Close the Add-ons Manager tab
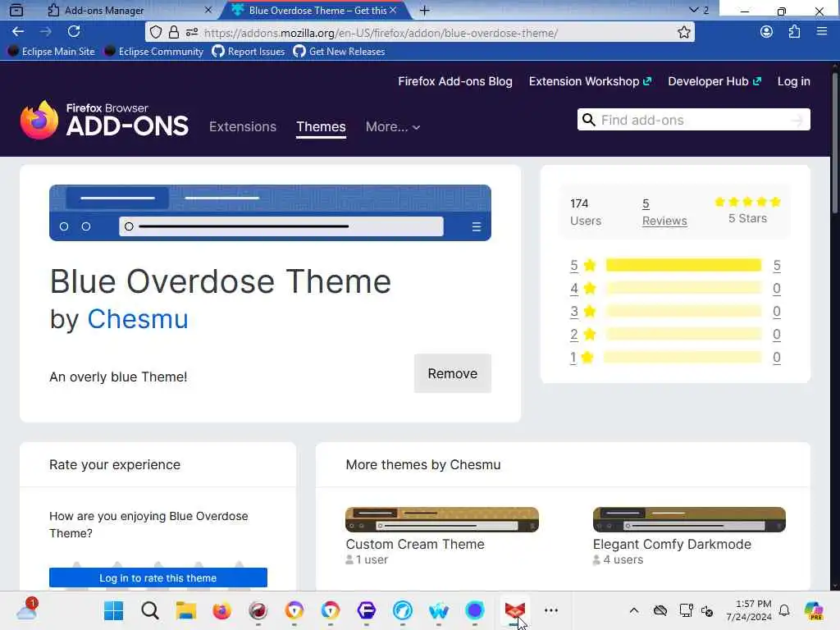This screenshot has height=630, width=840. (208, 10)
